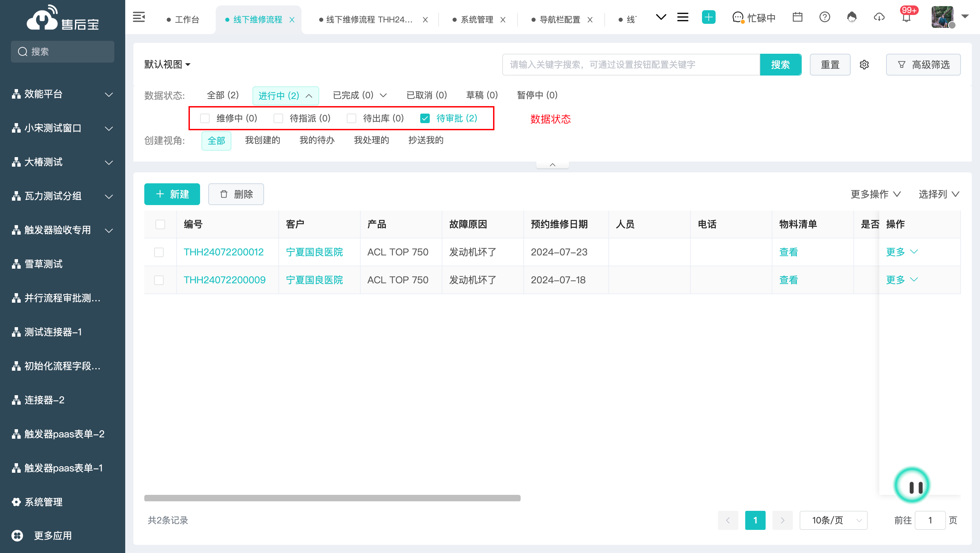Viewport: 980px width, 553px height.
Task: Close the 线下维修流程 THH24... tab
Action: [425, 20]
